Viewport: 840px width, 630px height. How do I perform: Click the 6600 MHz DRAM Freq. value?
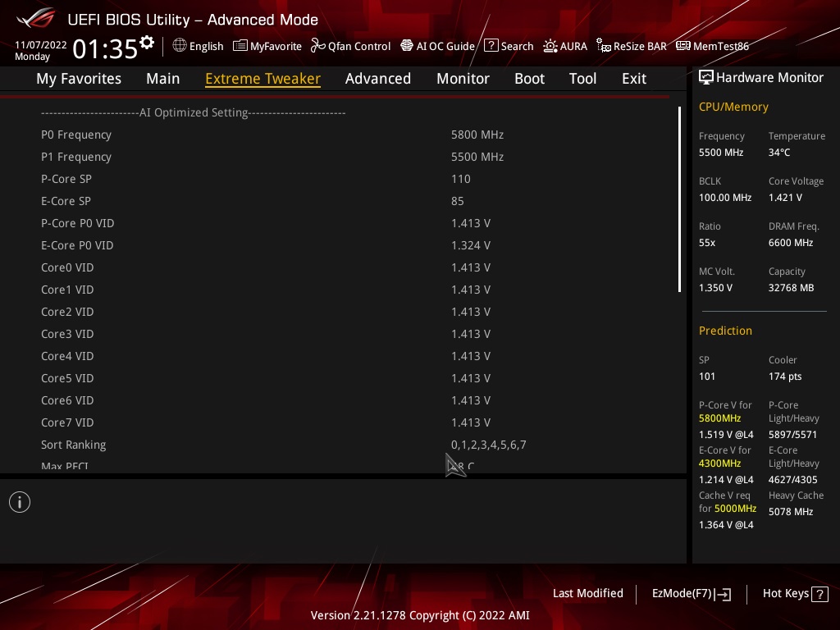click(791, 243)
